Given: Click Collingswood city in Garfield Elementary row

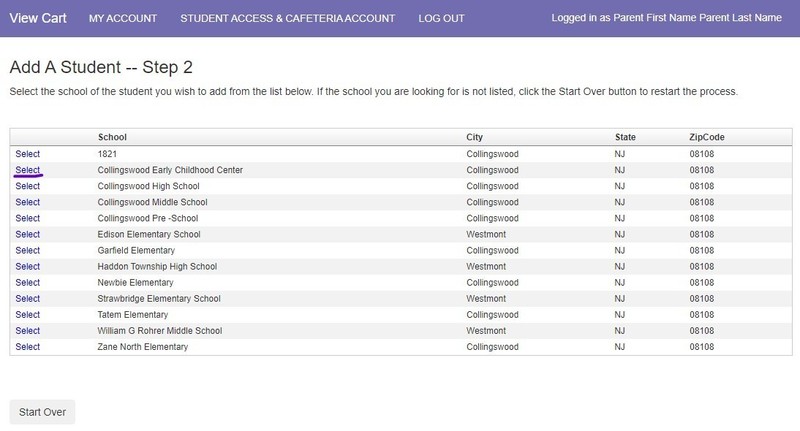Looking at the screenshot, I should [492, 250].
